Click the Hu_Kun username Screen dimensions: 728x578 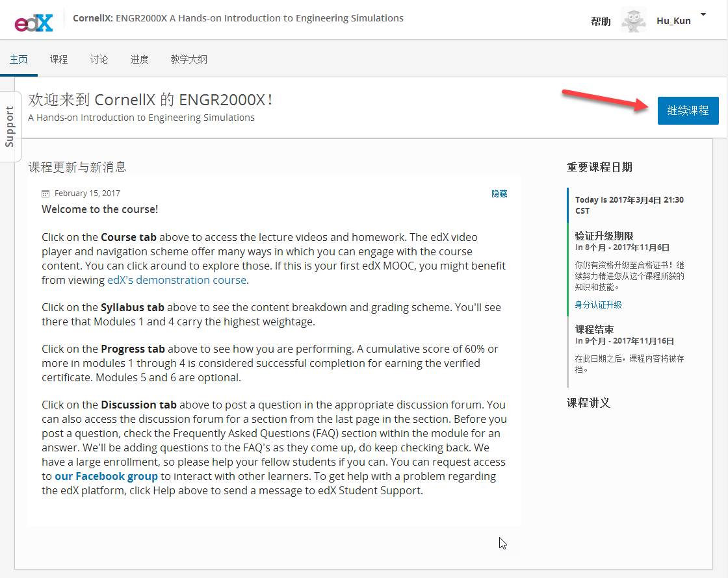point(673,21)
